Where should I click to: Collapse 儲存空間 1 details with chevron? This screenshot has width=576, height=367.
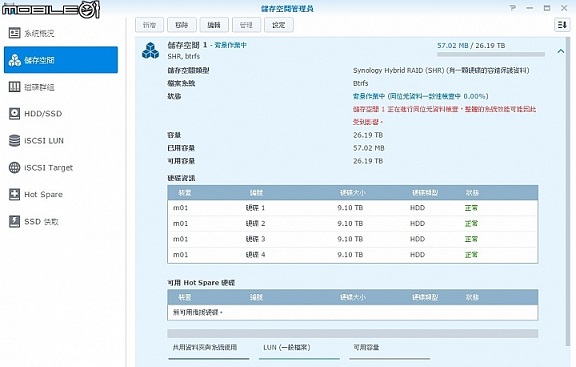click(x=561, y=51)
